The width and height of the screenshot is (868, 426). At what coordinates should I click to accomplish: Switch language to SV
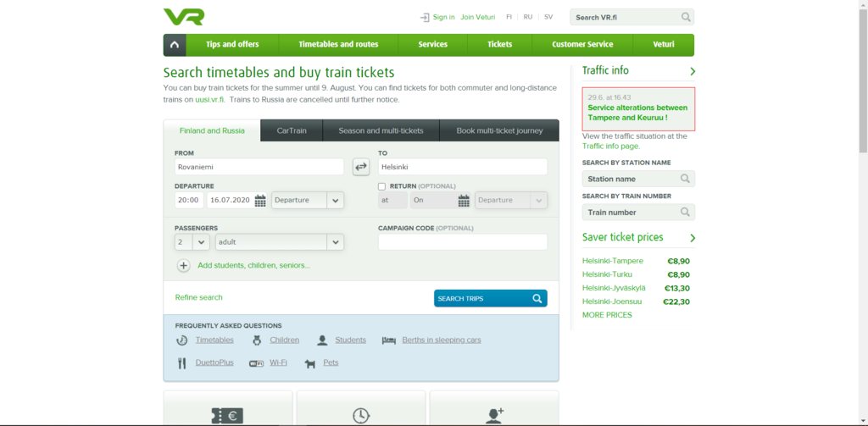click(x=548, y=17)
